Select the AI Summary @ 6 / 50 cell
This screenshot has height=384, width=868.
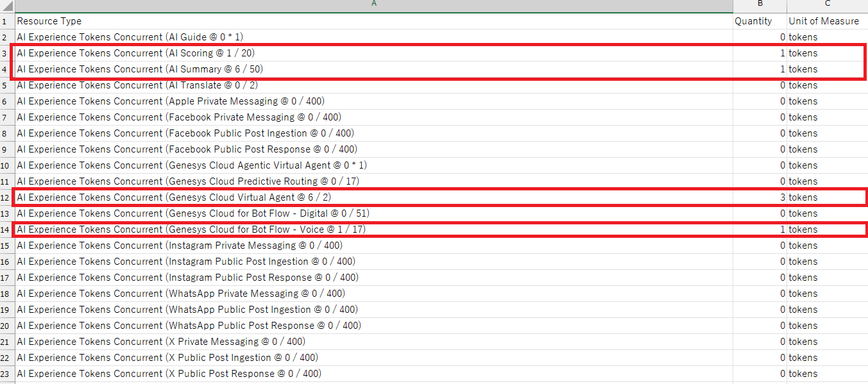click(x=140, y=69)
